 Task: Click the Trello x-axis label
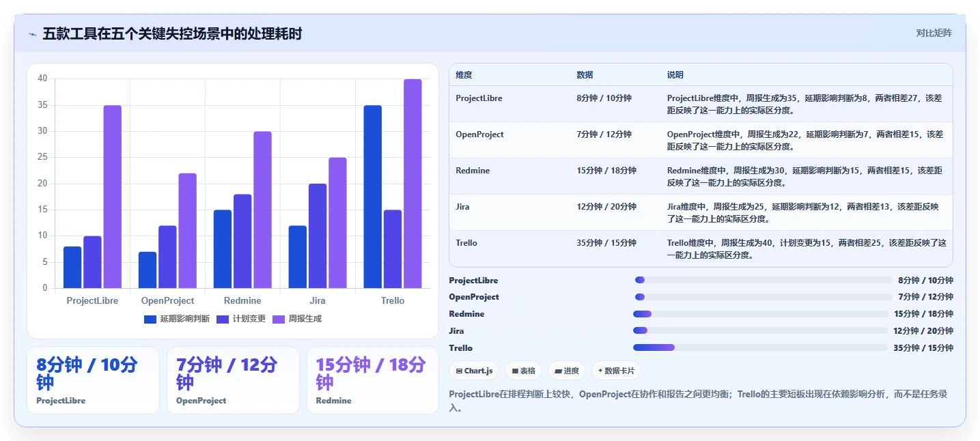point(393,300)
